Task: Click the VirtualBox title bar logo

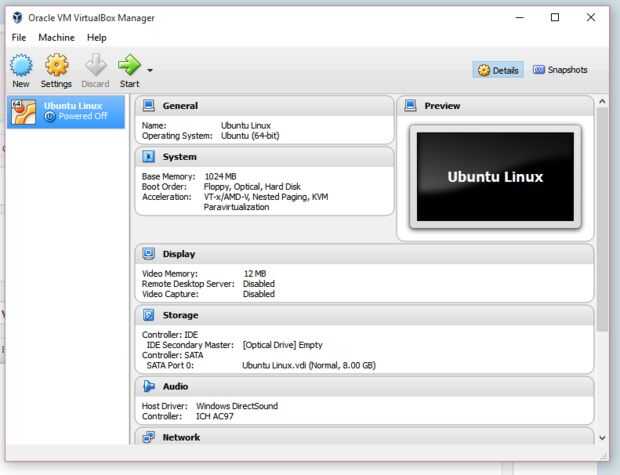Action: 17,18
